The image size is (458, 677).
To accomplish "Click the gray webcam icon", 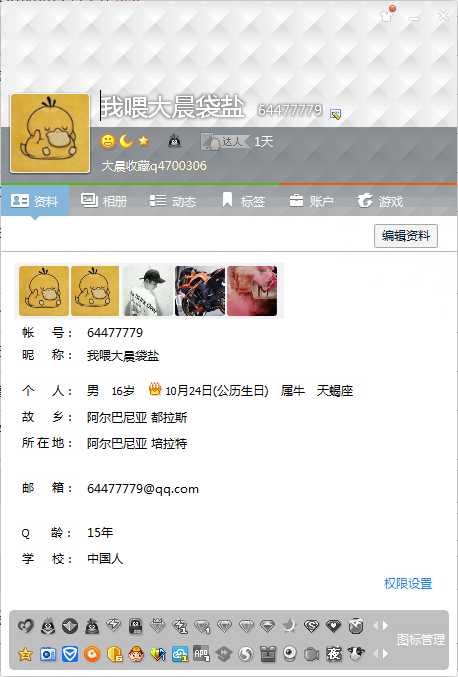I will (290, 655).
